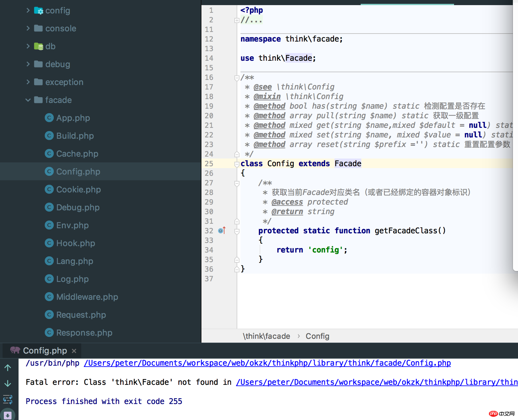This screenshot has width=518, height=420.
Task: Open the fatal error file path link
Action: [377, 382]
